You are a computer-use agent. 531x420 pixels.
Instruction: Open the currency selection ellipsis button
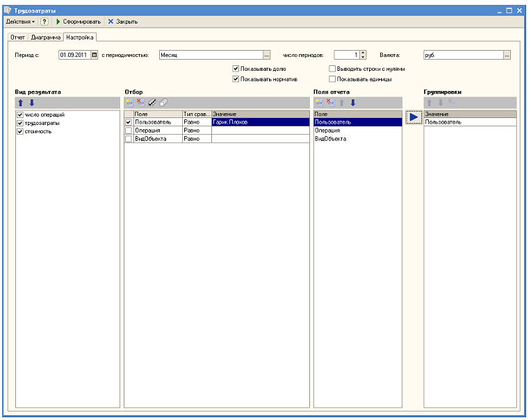coord(507,55)
